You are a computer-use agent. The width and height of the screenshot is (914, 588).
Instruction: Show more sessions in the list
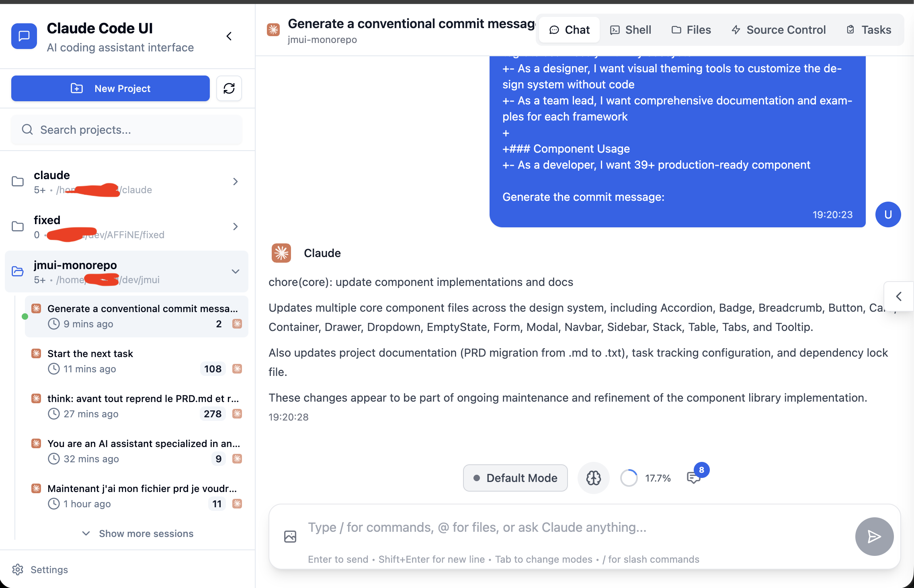pyautogui.click(x=137, y=533)
